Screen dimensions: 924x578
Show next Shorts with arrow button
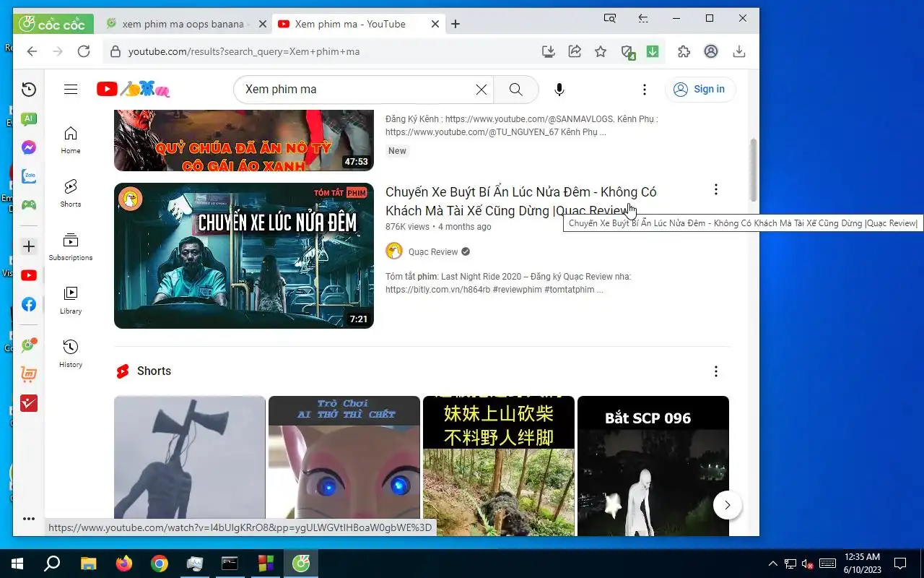tap(728, 505)
